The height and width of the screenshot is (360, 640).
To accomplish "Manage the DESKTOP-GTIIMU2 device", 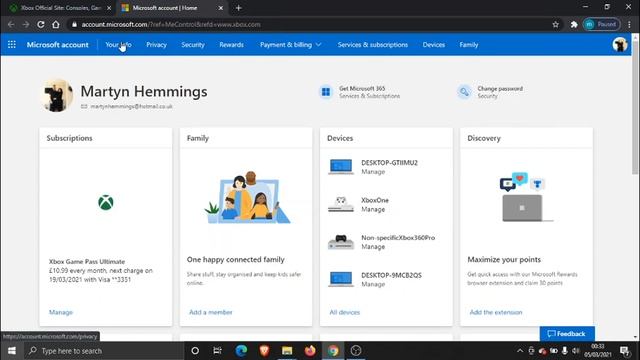I will (373, 172).
